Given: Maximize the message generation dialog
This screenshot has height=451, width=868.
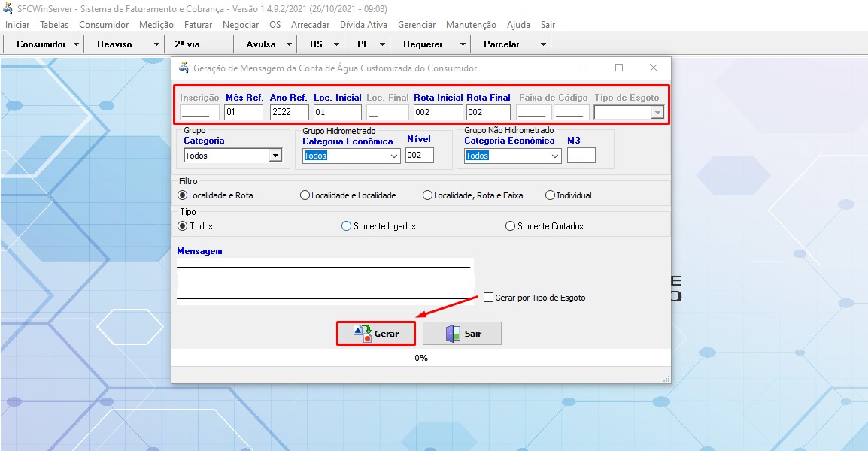Looking at the screenshot, I should coord(619,68).
